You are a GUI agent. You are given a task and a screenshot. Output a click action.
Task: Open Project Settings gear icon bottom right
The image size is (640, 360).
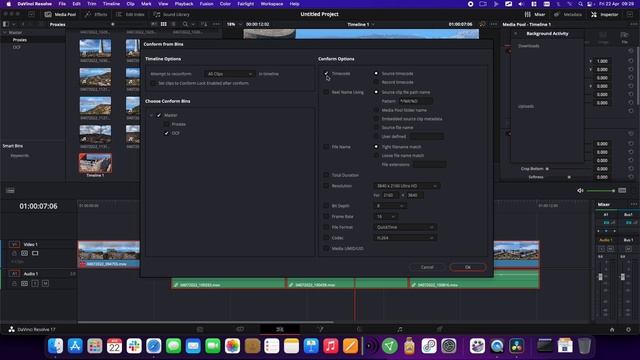tap(628, 329)
